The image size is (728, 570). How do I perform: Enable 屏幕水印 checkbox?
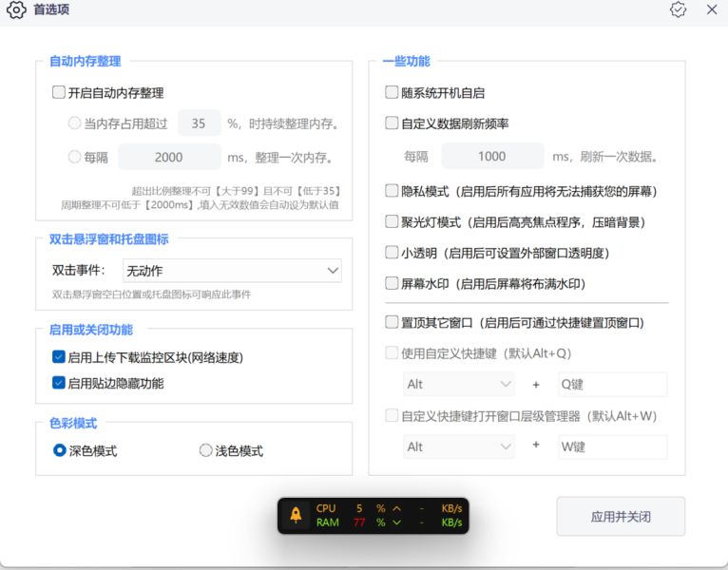pos(392,283)
